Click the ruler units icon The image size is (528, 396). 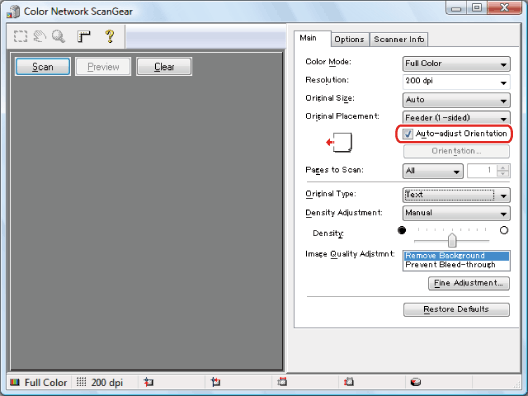click(x=84, y=36)
